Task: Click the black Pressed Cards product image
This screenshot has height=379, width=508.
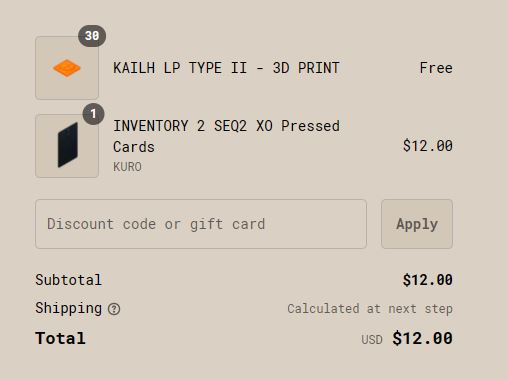Action: click(x=67, y=146)
